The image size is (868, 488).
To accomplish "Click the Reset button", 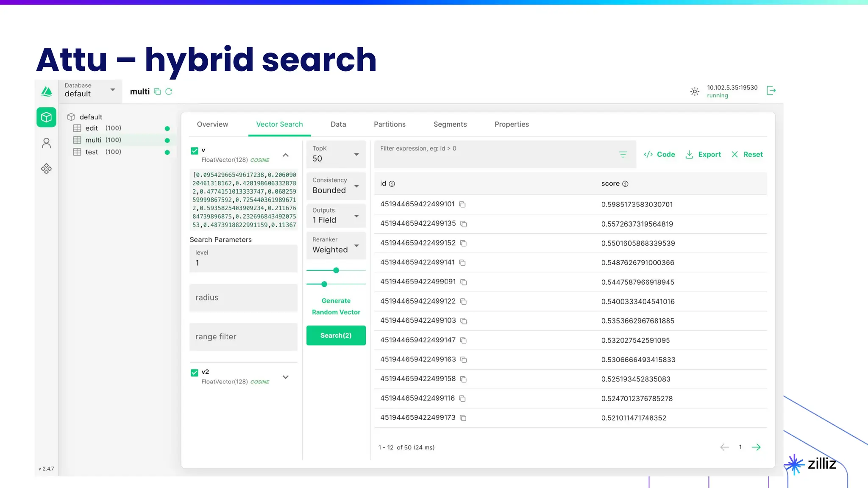I will pyautogui.click(x=747, y=155).
